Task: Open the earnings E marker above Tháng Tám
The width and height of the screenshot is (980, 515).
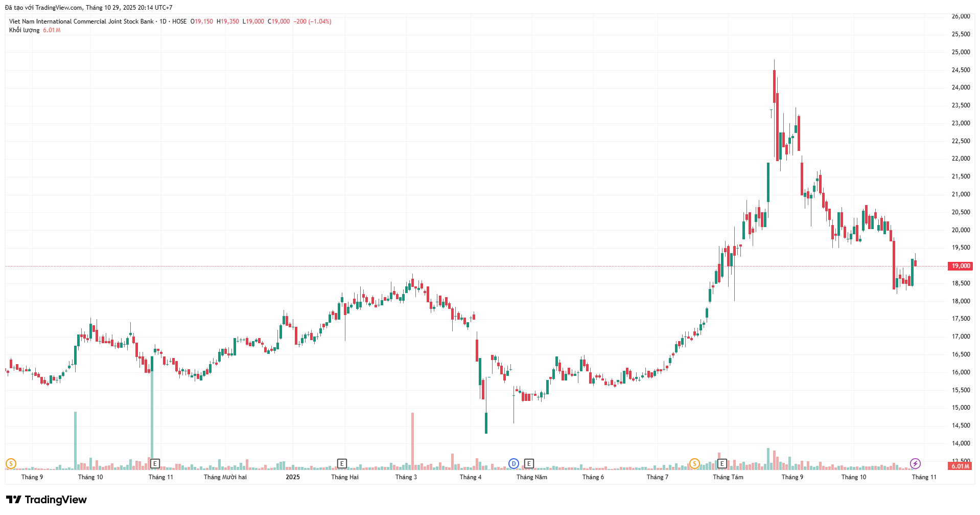Action: 722,464
